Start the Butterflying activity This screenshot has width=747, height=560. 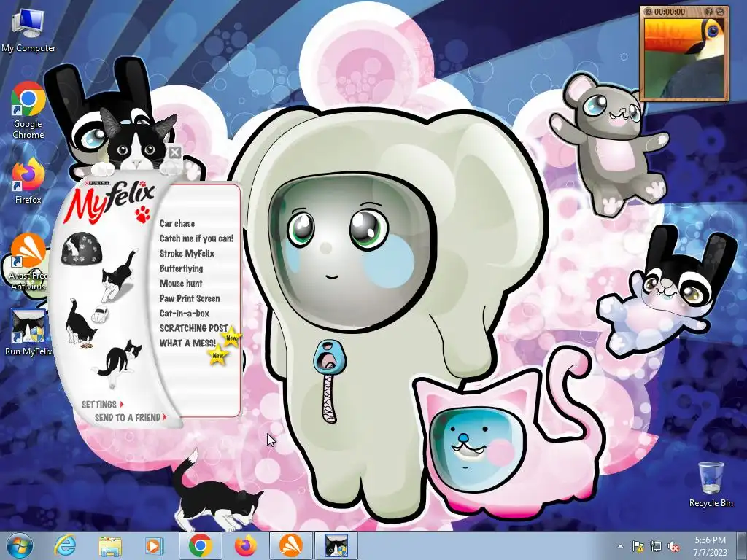[x=181, y=268]
